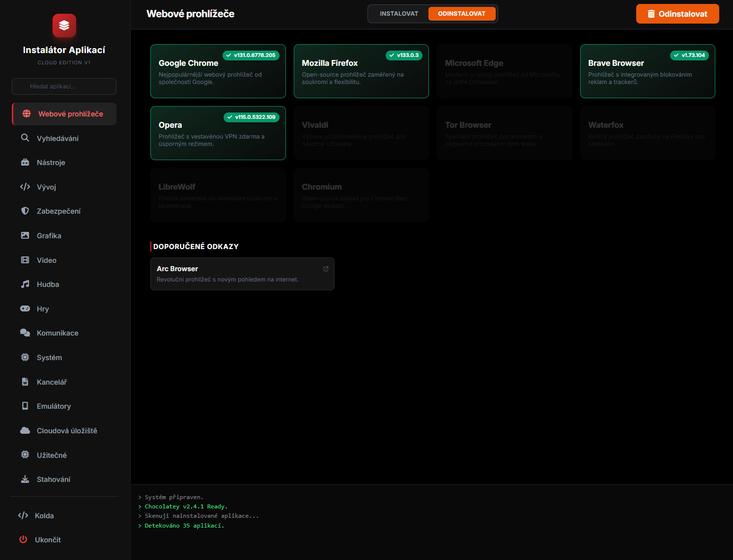Select the Microsoft Edge card
The height and width of the screenshot is (560, 733).
(x=505, y=71)
